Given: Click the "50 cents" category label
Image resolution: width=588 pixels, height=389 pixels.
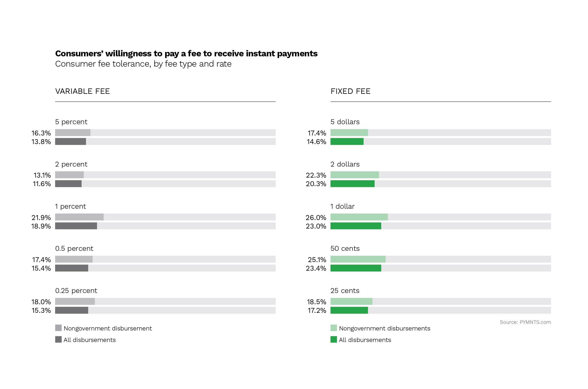Looking at the screenshot, I should [345, 248].
